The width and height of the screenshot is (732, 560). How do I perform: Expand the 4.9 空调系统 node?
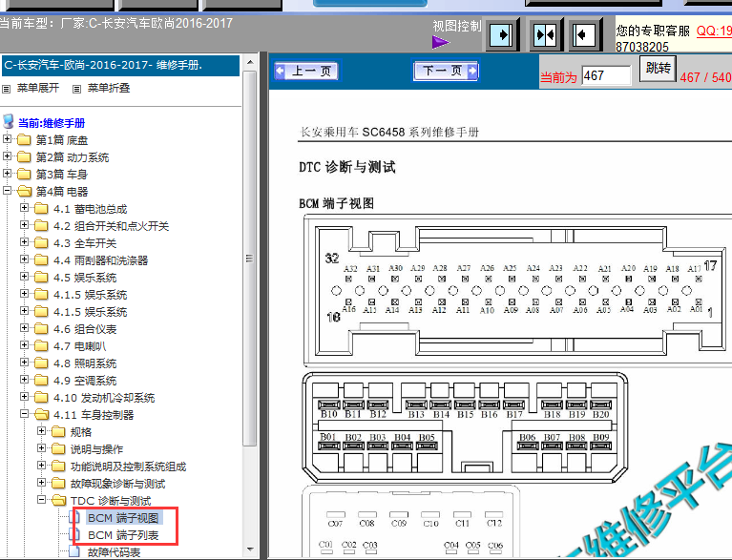[x=24, y=379]
